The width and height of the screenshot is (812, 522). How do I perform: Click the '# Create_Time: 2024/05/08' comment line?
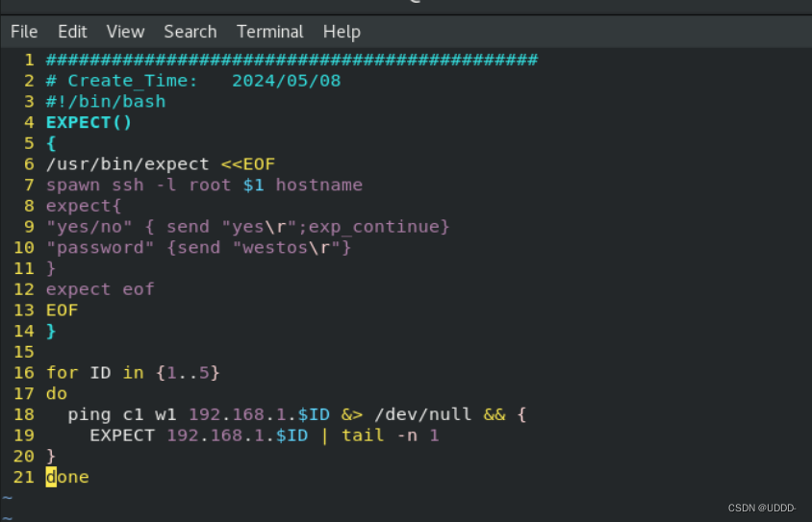pos(193,81)
